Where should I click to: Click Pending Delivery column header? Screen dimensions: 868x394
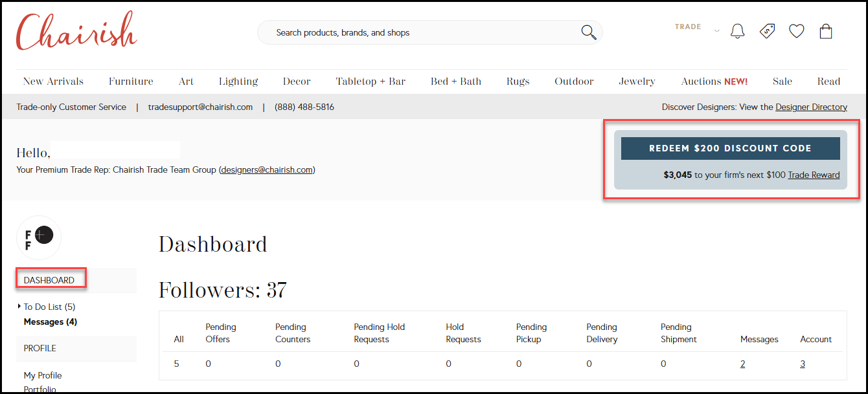point(602,333)
